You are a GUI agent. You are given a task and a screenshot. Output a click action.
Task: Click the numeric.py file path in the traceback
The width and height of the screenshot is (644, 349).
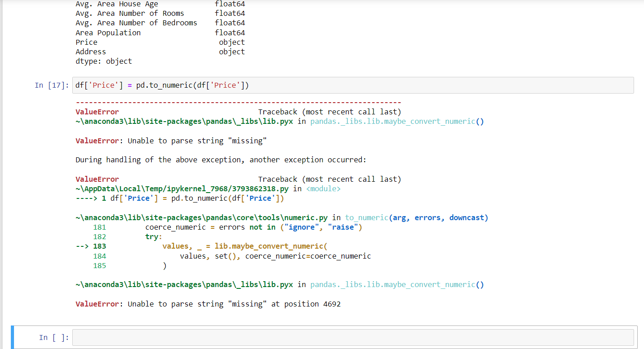[x=202, y=217]
